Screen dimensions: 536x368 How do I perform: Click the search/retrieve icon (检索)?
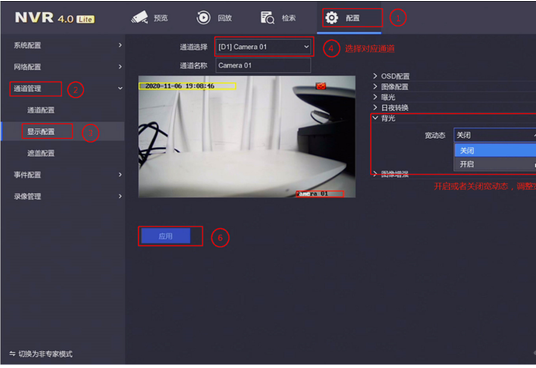[x=267, y=18]
